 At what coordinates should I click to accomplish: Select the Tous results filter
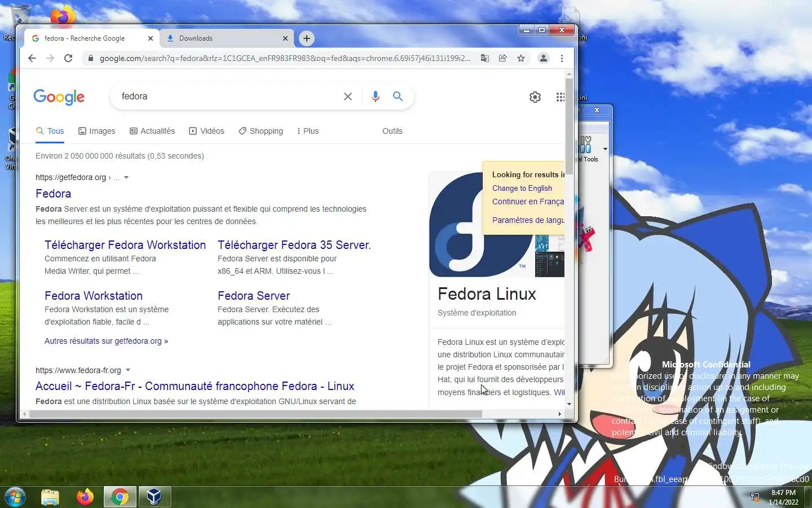[50, 131]
